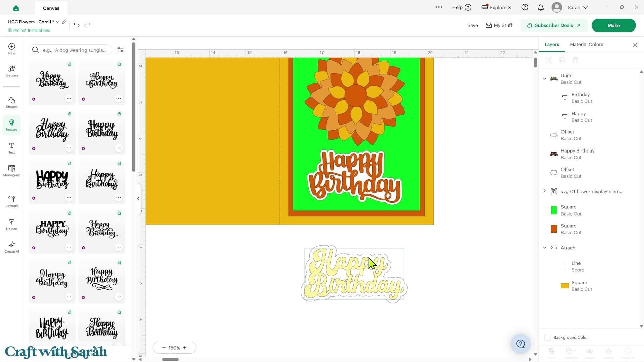Collapse the Unite layer group
This screenshot has height=362, width=644.
tap(545, 79)
